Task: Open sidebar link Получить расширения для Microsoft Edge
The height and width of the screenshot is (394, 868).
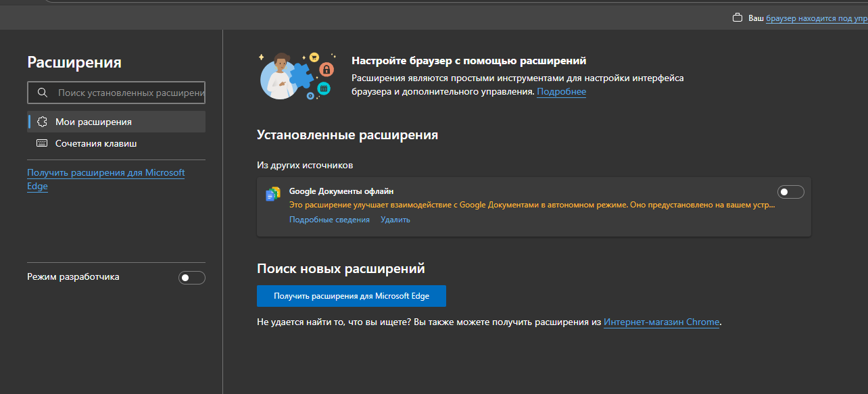Action: 106,179
